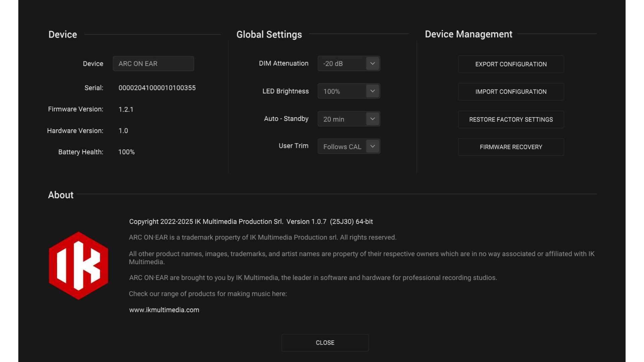
Task: Click the Battery Health 100% value
Action: click(x=126, y=152)
